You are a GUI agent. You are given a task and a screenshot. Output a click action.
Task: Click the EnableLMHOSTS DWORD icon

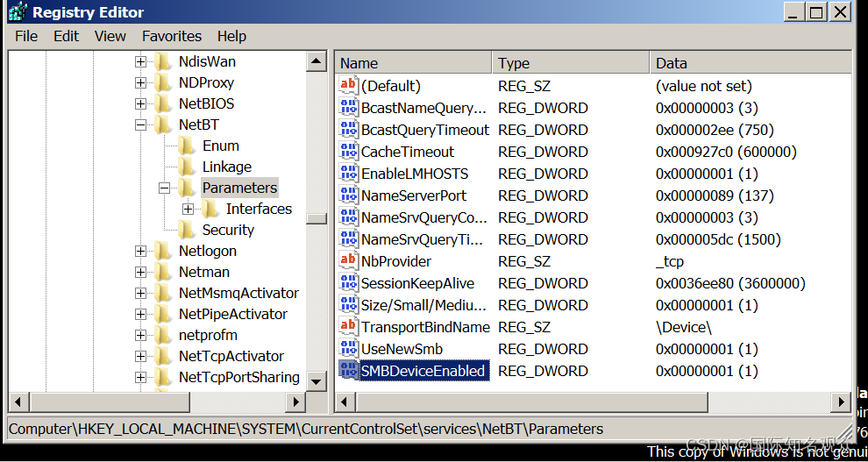point(348,173)
